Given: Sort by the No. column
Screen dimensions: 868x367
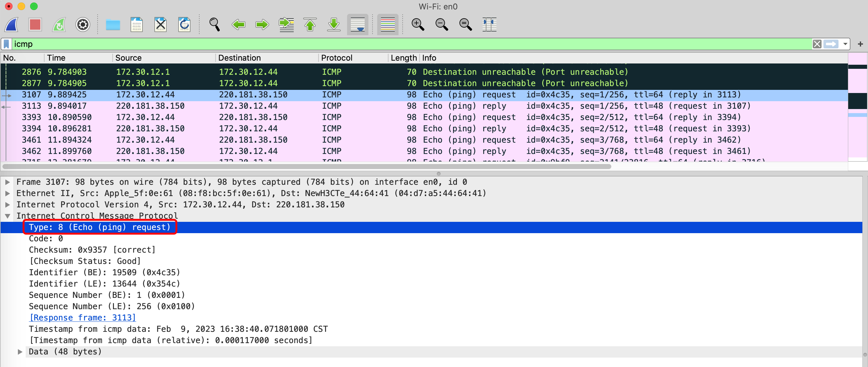Looking at the screenshot, I should 22,58.
